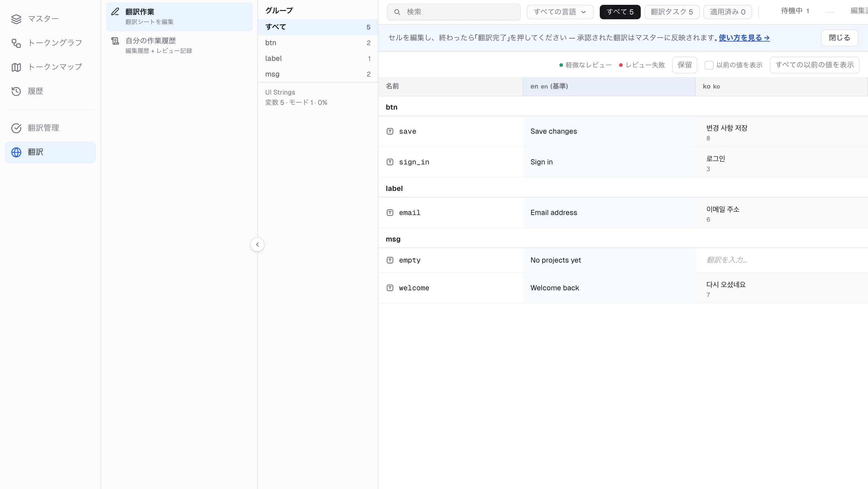Click the 待機中 1 status indicator
This screenshot has width=868, height=489.
coord(795,11)
